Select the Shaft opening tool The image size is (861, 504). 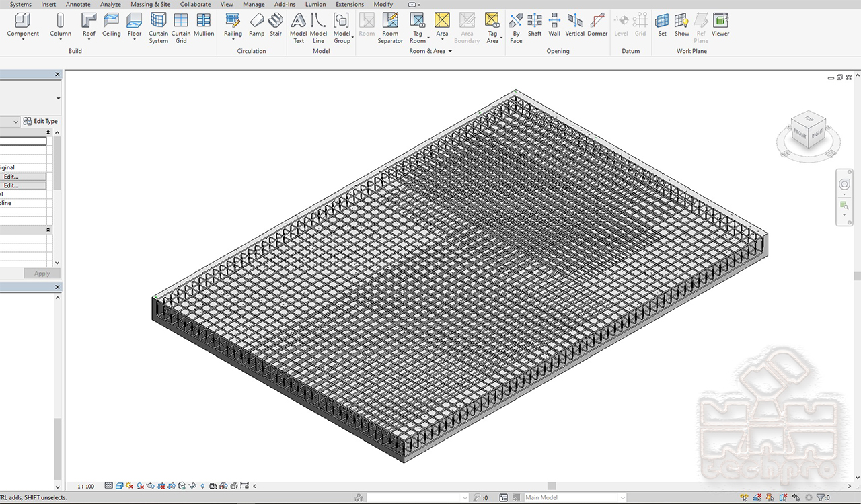(x=535, y=25)
